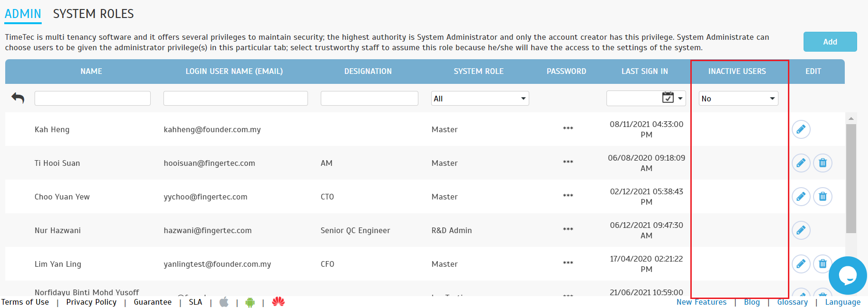Click the reset filter back arrow icon

(18, 98)
